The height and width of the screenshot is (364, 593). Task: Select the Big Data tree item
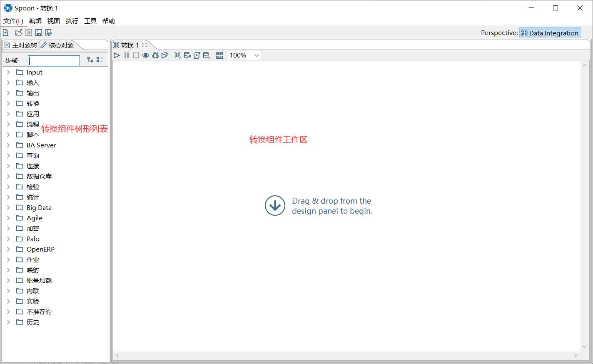(39, 207)
